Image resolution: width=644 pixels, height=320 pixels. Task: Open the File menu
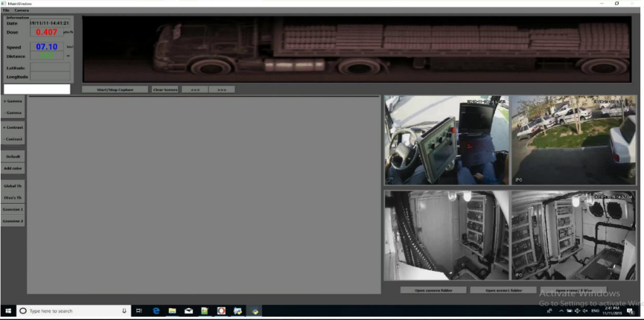[6, 10]
